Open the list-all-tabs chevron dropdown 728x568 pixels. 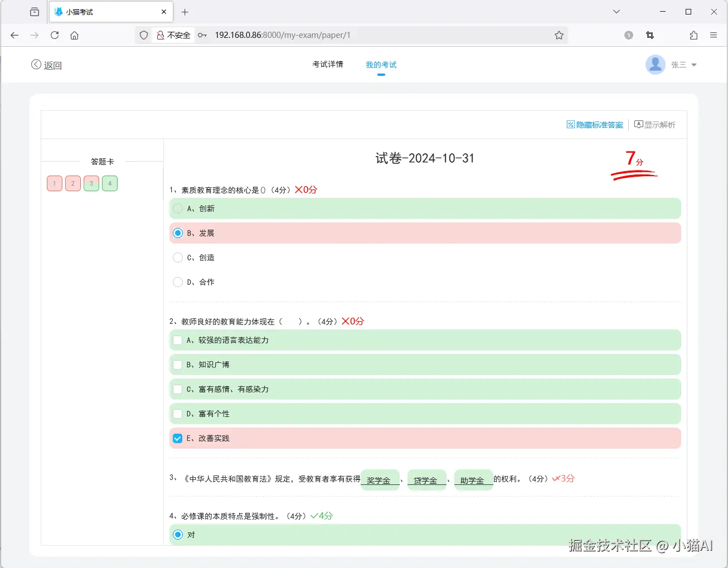[x=616, y=11]
